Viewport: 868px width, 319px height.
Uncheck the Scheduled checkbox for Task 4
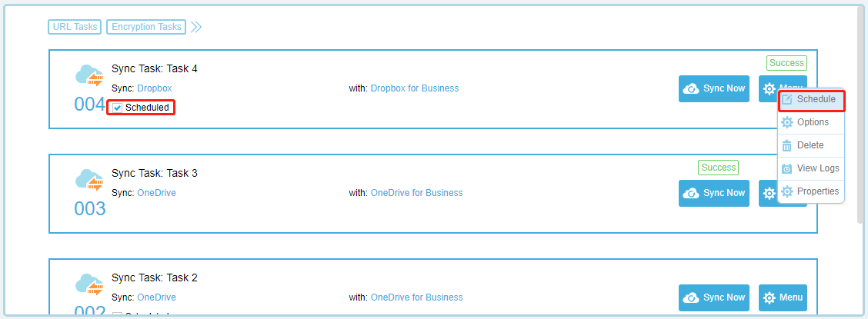point(118,108)
